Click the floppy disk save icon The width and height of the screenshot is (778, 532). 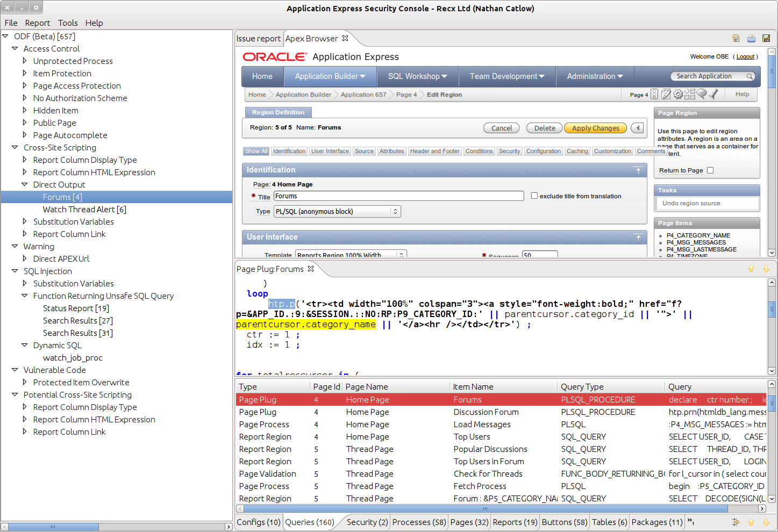(766, 38)
